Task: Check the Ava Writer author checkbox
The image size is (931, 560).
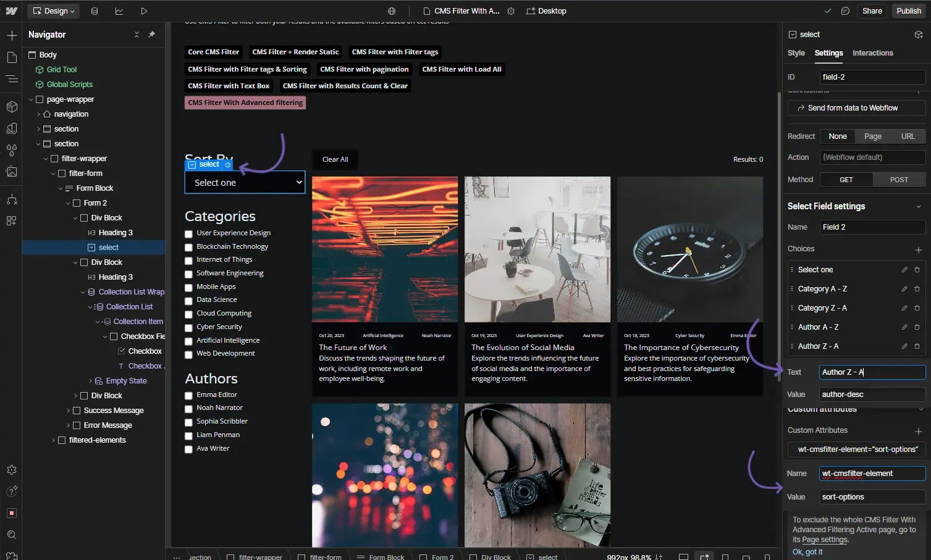Action: [x=188, y=449]
